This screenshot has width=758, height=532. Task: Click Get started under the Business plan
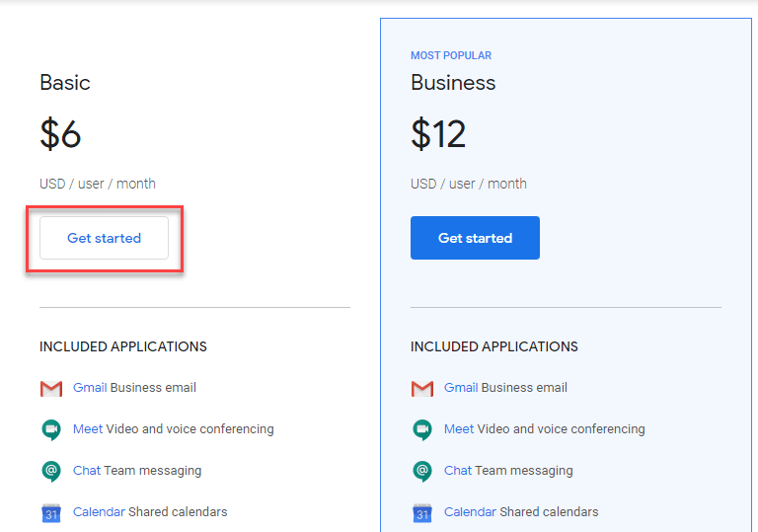[475, 238]
